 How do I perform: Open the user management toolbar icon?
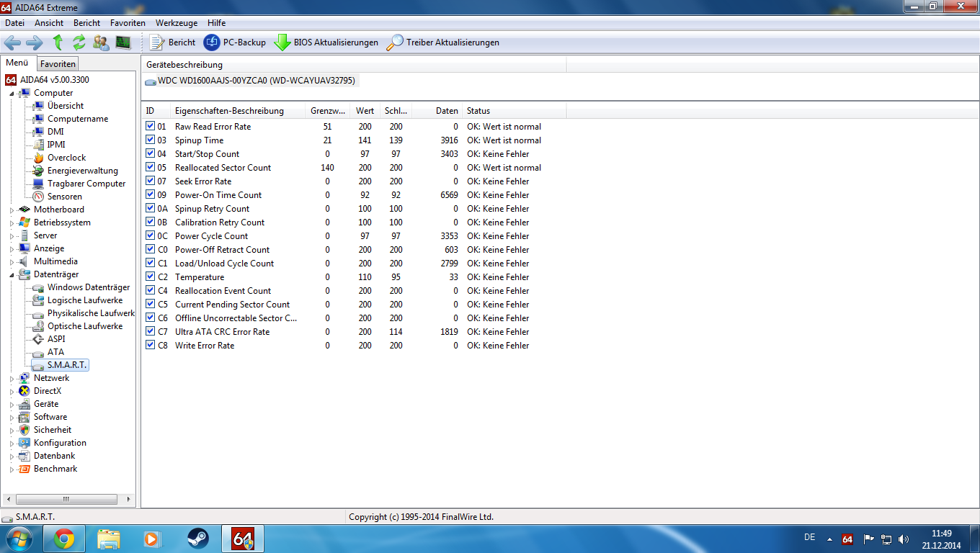101,42
